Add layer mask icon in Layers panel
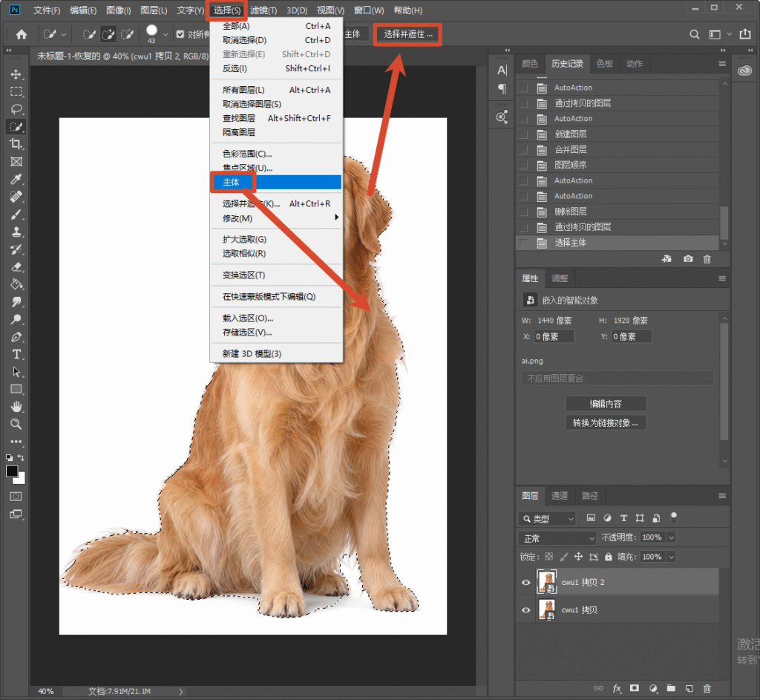 pyautogui.click(x=635, y=688)
